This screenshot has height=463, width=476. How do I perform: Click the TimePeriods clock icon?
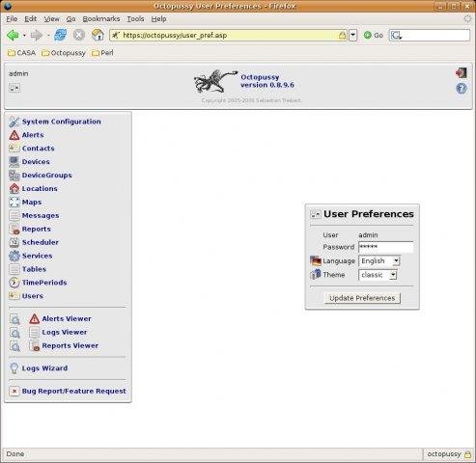point(14,283)
